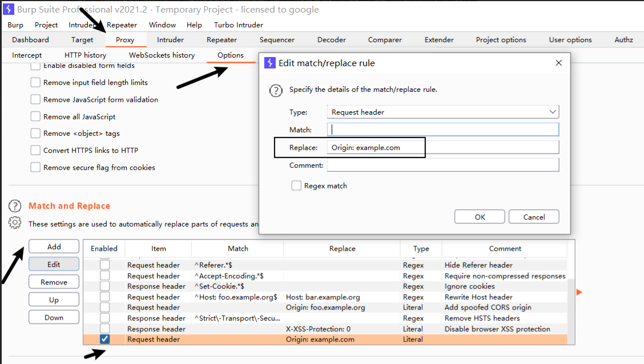Enable the Disable browser XSS protection rule

point(104,329)
